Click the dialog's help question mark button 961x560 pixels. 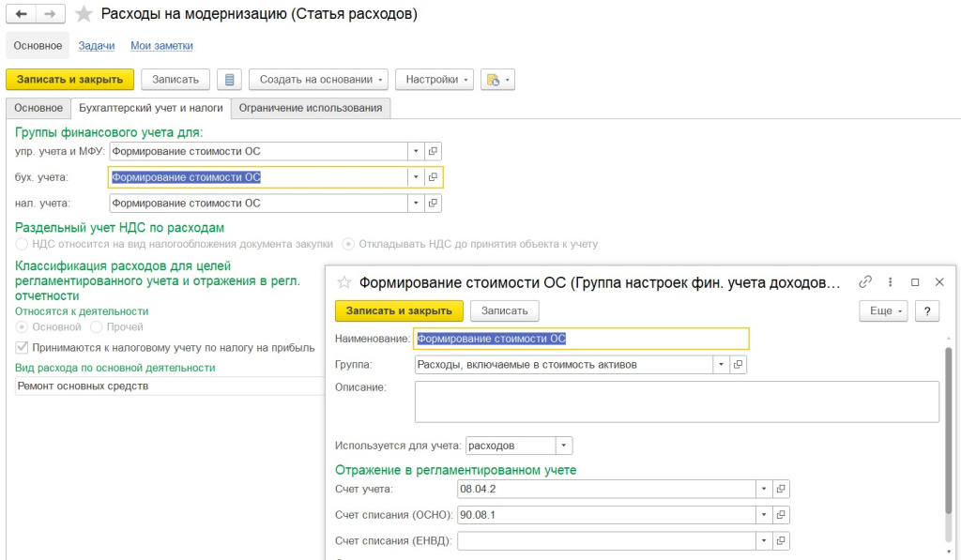(x=927, y=310)
